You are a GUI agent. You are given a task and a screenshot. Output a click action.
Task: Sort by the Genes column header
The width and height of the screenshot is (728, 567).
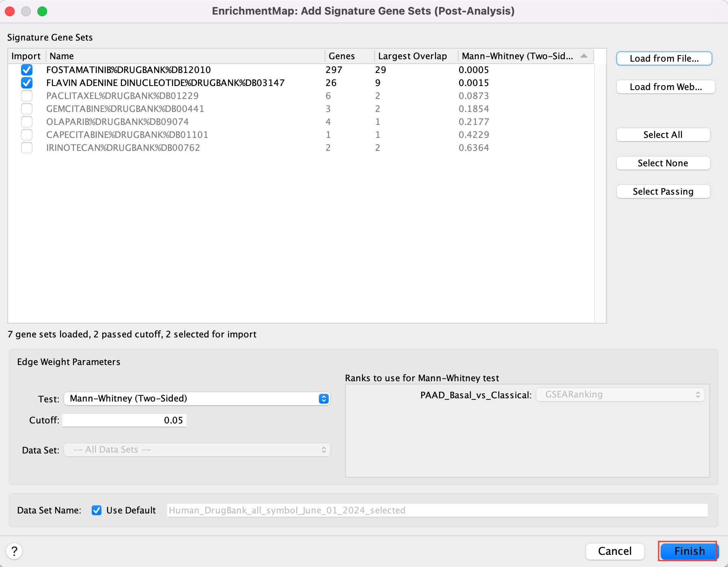click(342, 56)
